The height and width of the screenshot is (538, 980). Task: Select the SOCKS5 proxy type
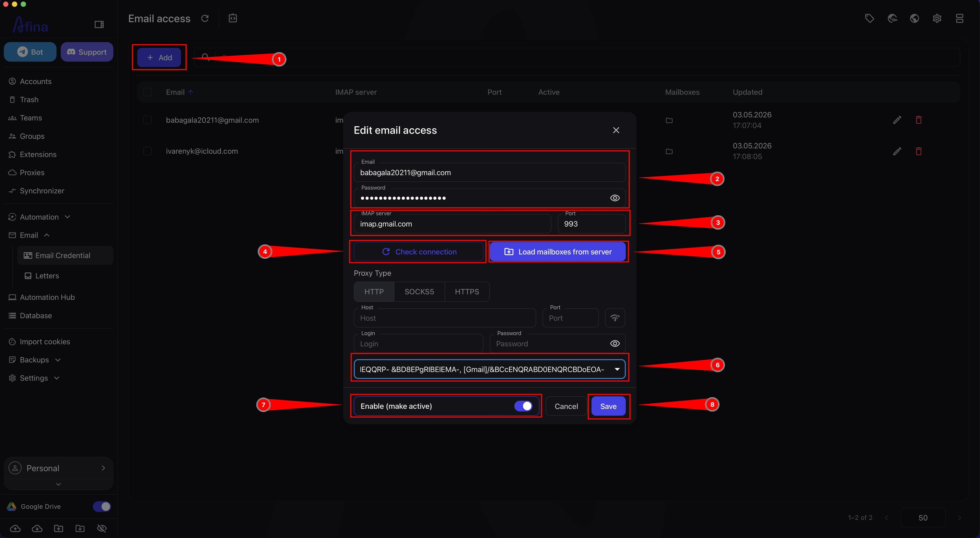[419, 291]
